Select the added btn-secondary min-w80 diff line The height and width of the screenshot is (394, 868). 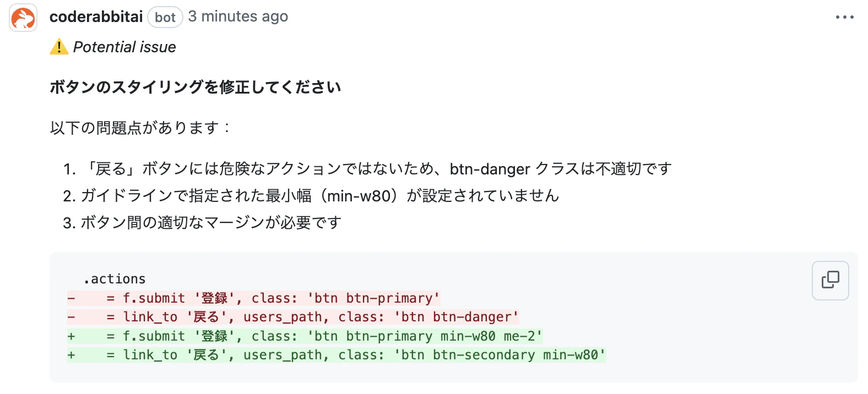pyautogui.click(x=337, y=354)
